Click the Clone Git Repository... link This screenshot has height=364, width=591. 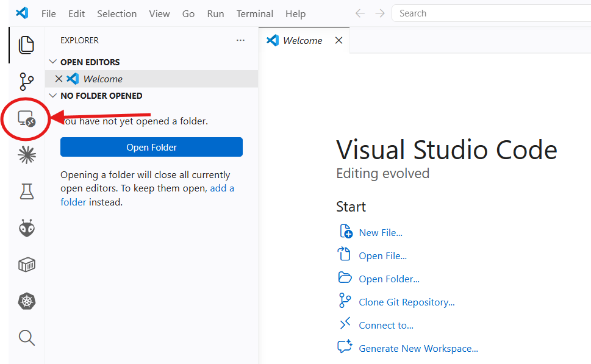click(407, 302)
